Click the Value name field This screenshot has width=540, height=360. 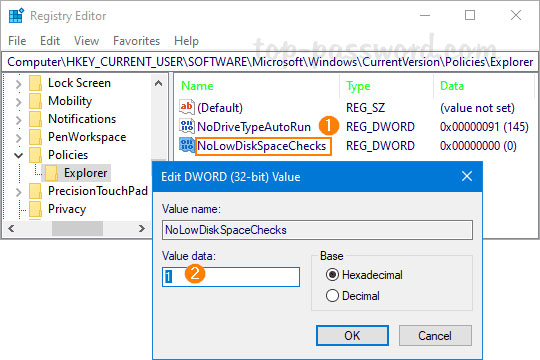pyautogui.click(x=317, y=230)
